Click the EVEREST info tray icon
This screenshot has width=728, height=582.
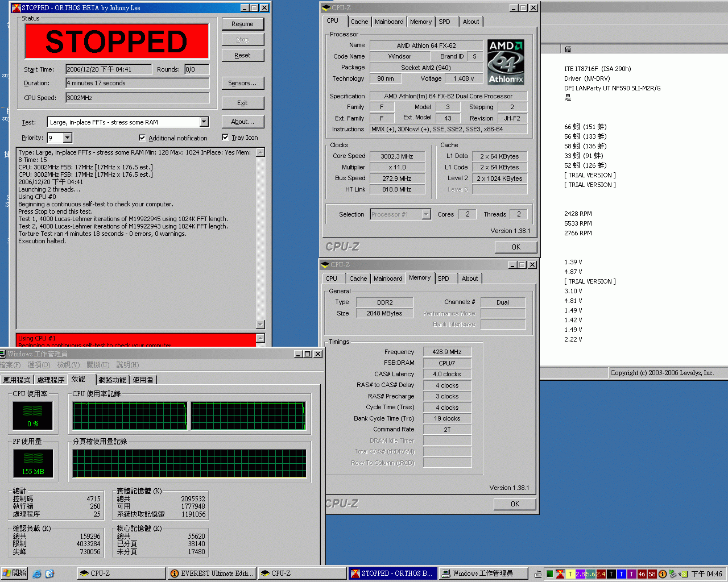point(663,574)
